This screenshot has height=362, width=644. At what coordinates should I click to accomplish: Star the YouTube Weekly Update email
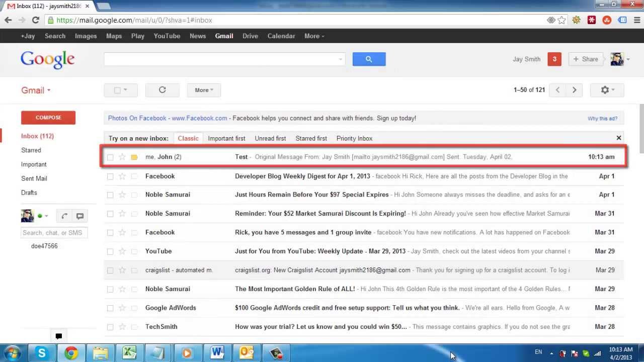[x=122, y=251]
